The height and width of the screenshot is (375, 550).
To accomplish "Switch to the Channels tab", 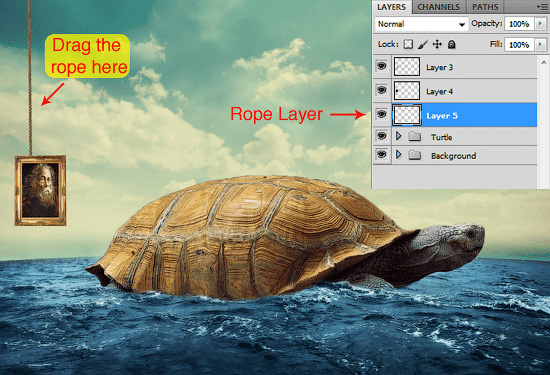I will coord(438,7).
